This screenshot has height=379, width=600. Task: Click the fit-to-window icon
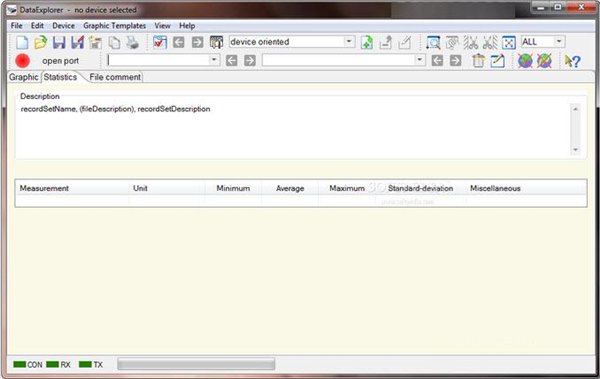(x=509, y=42)
